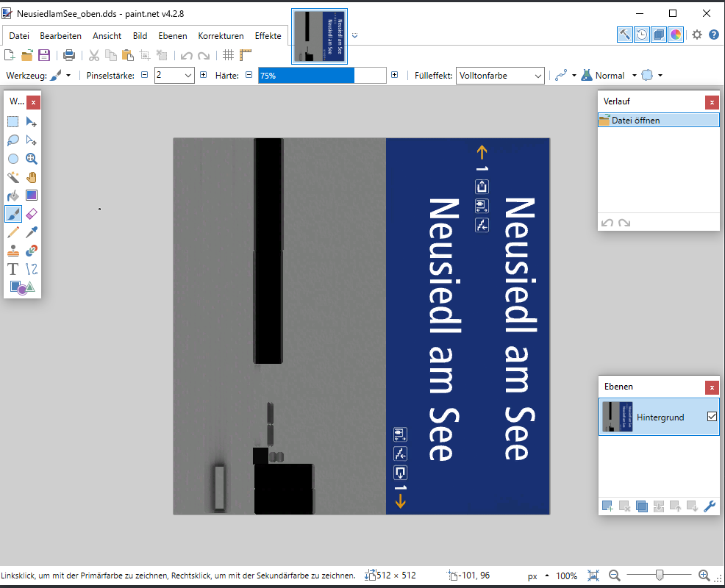The height and width of the screenshot is (588, 725).
Task: Toggle the Colors window button
Action: click(676, 35)
